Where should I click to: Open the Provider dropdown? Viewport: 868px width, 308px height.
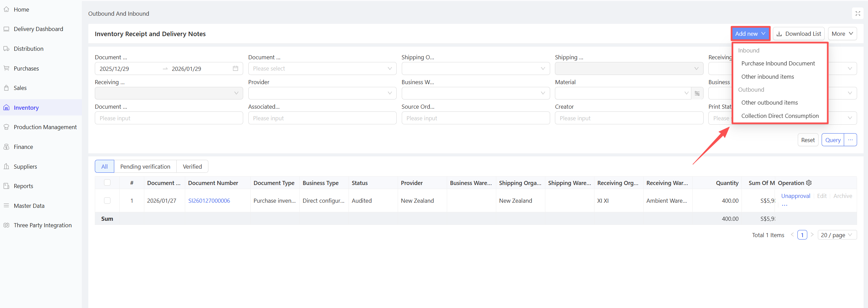coord(322,93)
